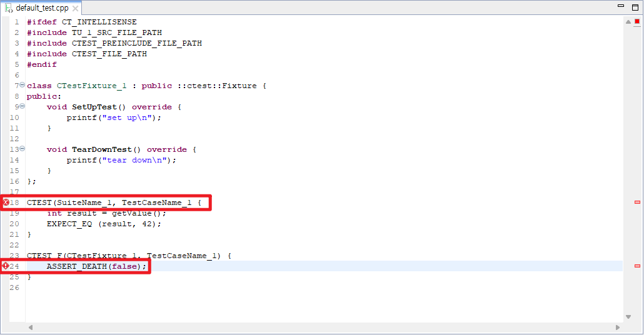The image size is (644, 335).
Task: Click the red error indicator atop overview ruler
Action: [637, 21]
